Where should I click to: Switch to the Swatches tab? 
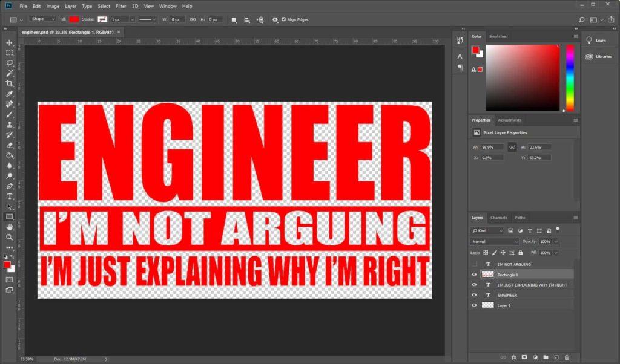pyautogui.click(x=498, y=36)
